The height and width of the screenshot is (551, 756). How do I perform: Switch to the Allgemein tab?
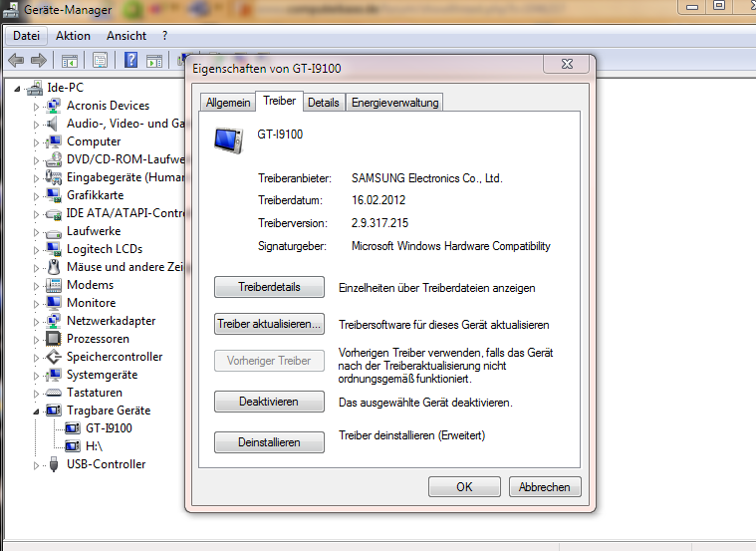(x=228, y=103)
